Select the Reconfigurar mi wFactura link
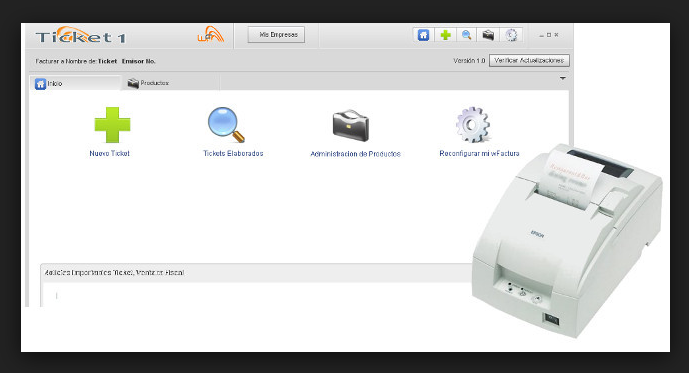This screenshot has width=689, height=373. pyautogui.click(x=479, y=153)
